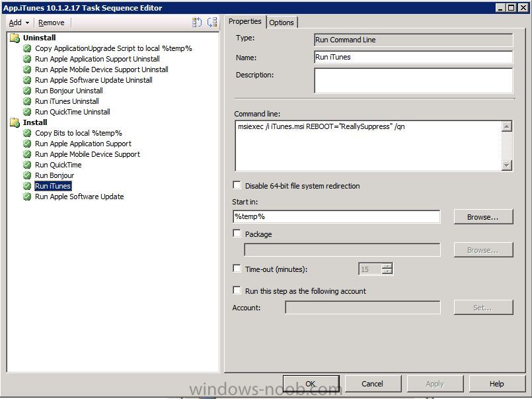Click check icon beside Run Bonjour Uninstall
This screenshot has width=532, height=399.
(27, 91)
